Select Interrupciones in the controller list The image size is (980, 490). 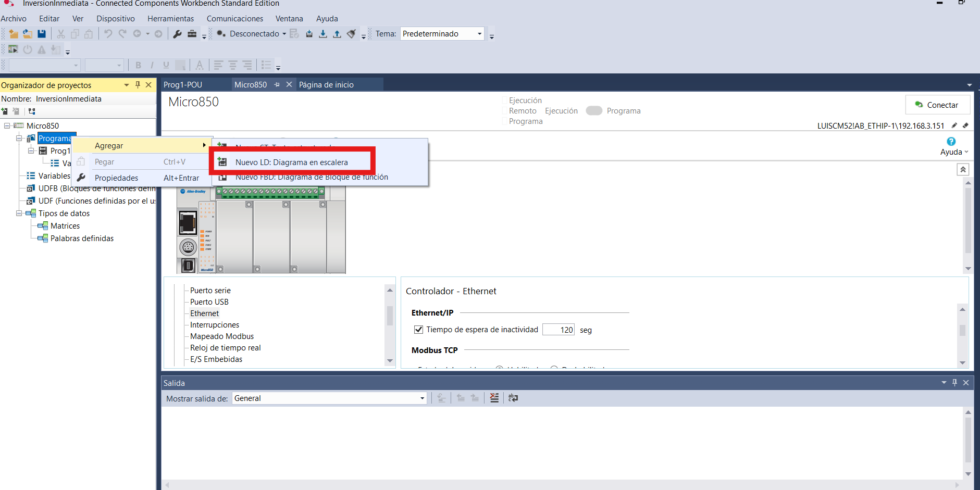coord(215,325)
